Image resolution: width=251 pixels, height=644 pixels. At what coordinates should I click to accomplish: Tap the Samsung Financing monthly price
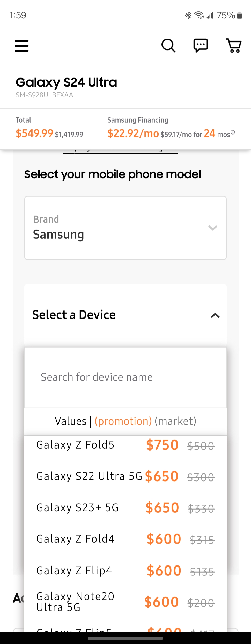[x=133, y=133]
